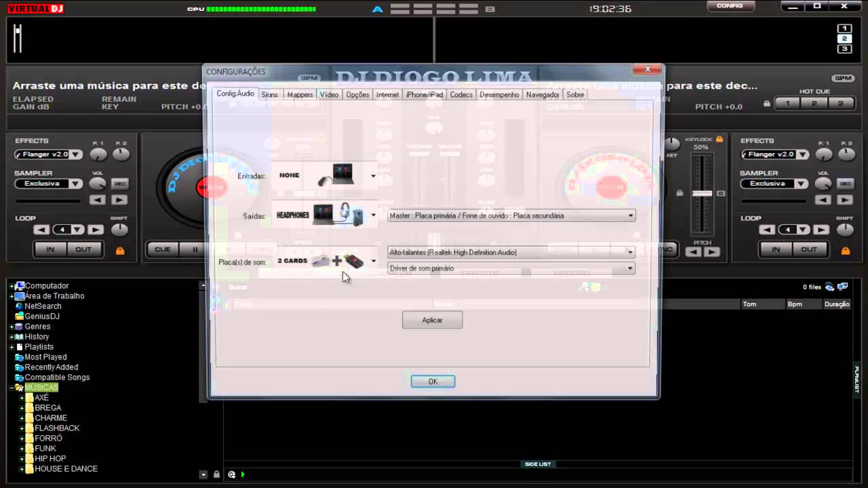This screenshot has width=868, height=488.
Task: Open the Driver de som primário dropdown
Action: [511, 268]
